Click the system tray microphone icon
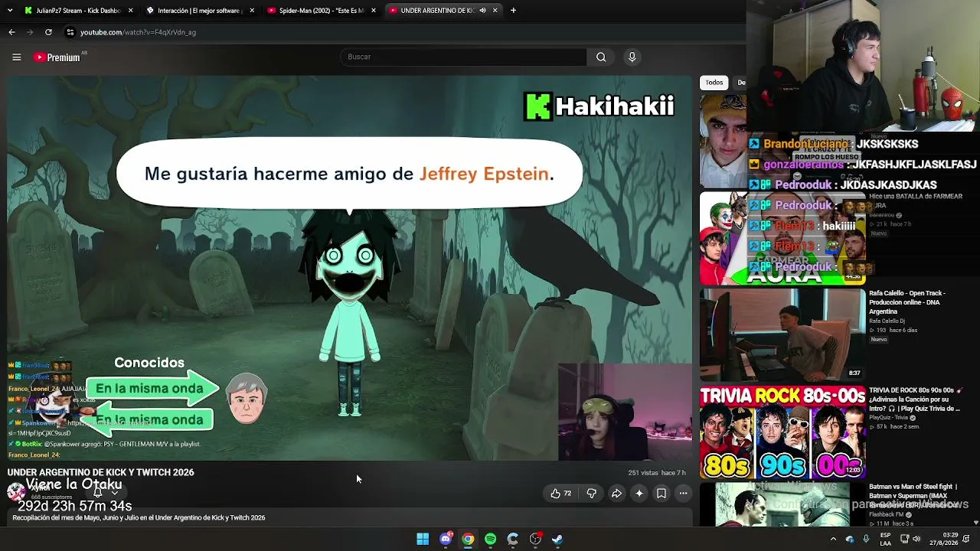Screen dimensions: 980x551 866,539
